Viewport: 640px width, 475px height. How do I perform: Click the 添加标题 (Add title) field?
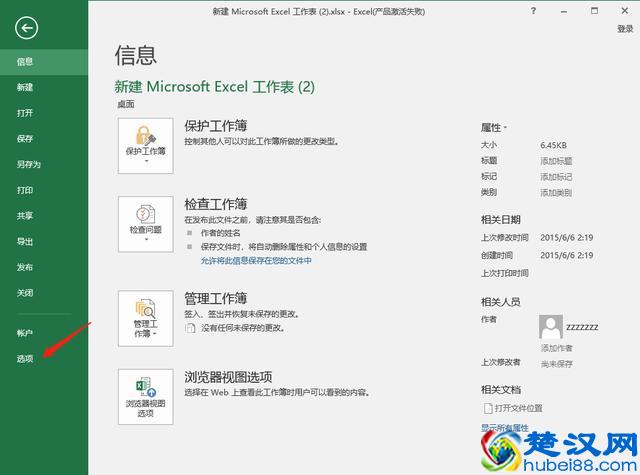pyautogui.click(x=556, y=161)
